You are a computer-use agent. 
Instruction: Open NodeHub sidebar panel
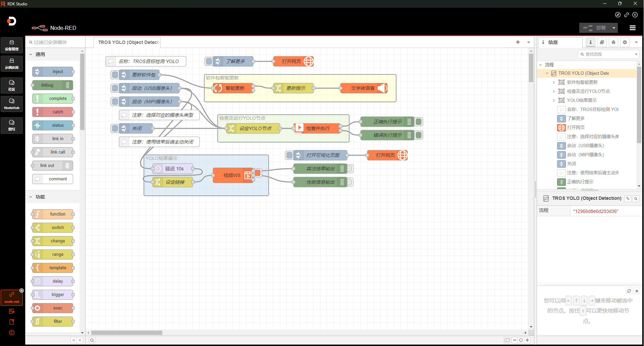[12, 104]
